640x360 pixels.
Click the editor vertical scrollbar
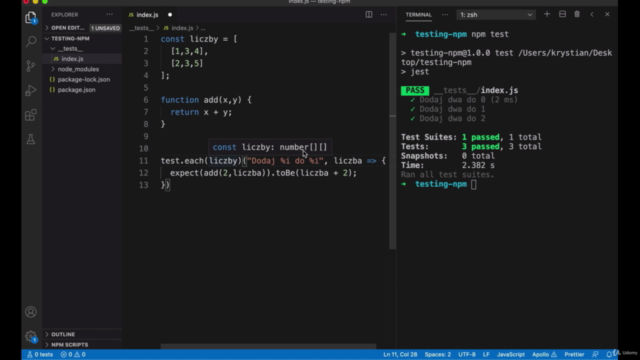[392, 141]
